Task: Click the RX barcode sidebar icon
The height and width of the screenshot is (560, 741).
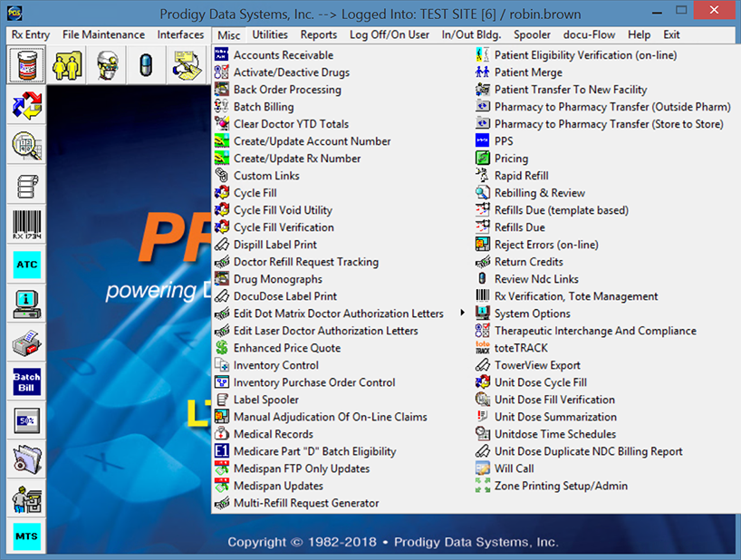Action: [26, 224]
